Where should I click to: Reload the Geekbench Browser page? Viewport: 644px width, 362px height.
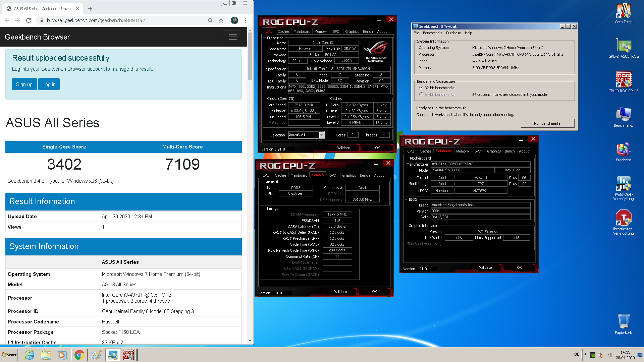(29, 20)
